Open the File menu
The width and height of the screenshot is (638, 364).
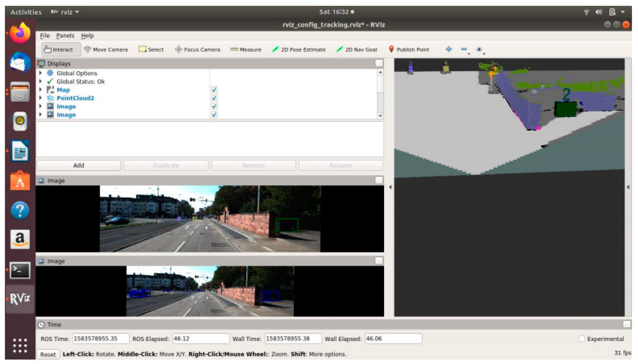tap(45, 35)
